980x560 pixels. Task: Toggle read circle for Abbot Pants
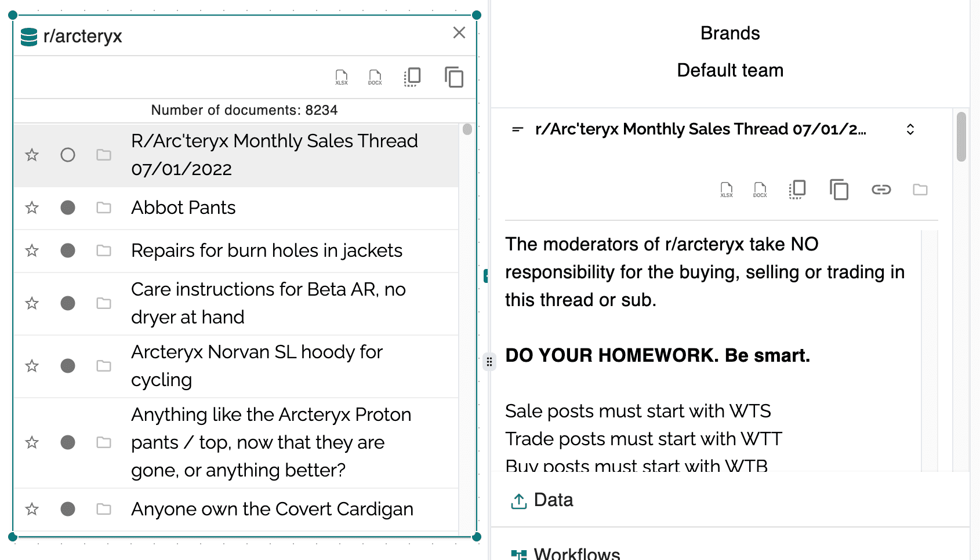(x=68, y=208)
